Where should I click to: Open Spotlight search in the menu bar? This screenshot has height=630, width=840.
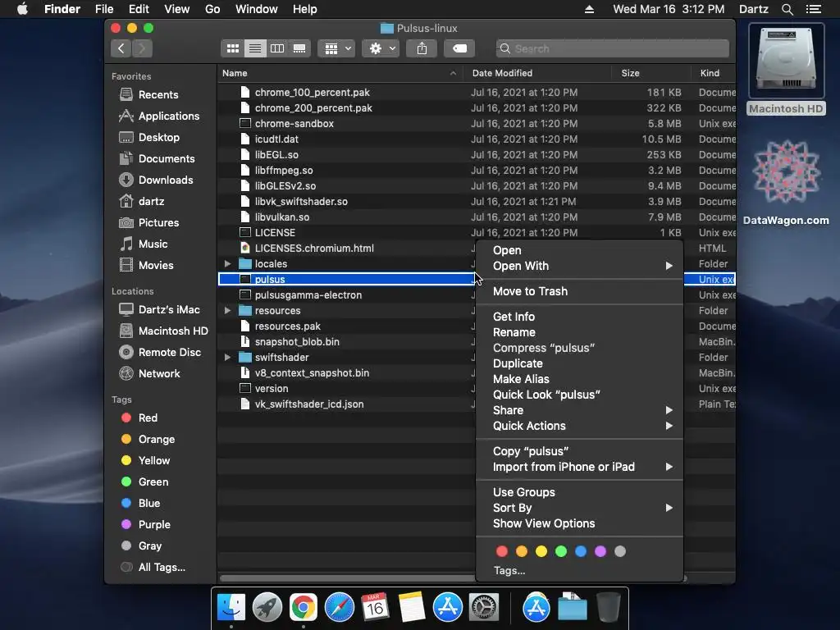coord(787,9)
